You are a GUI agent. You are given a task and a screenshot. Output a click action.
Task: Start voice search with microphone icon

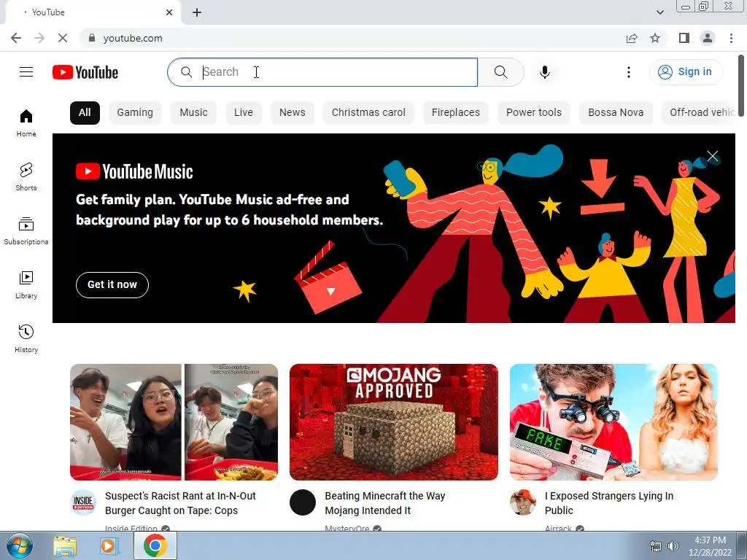(545, 72)
